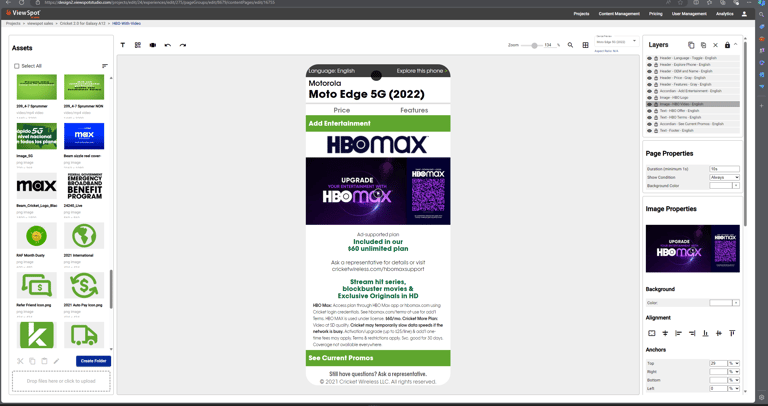The width and height of the screenshot is (768, 406).
Task: Delete the selected layer with X icon
Action: (715, 45)
